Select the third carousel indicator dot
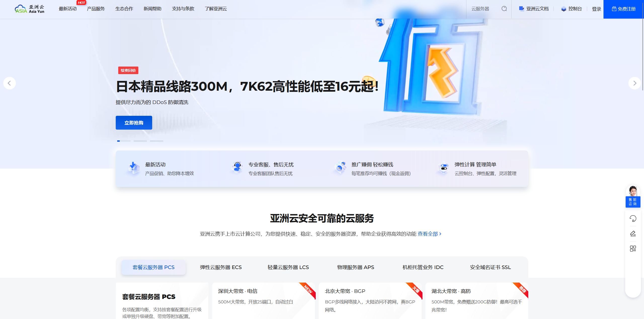Screen dimensions: 644x319 tap(157, 141)
